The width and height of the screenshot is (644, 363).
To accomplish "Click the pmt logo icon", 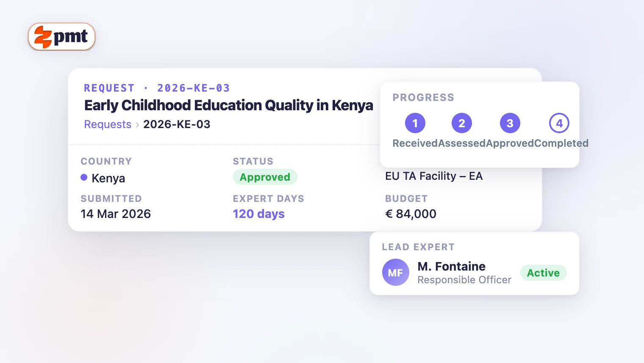I will [x=43, y=36].
